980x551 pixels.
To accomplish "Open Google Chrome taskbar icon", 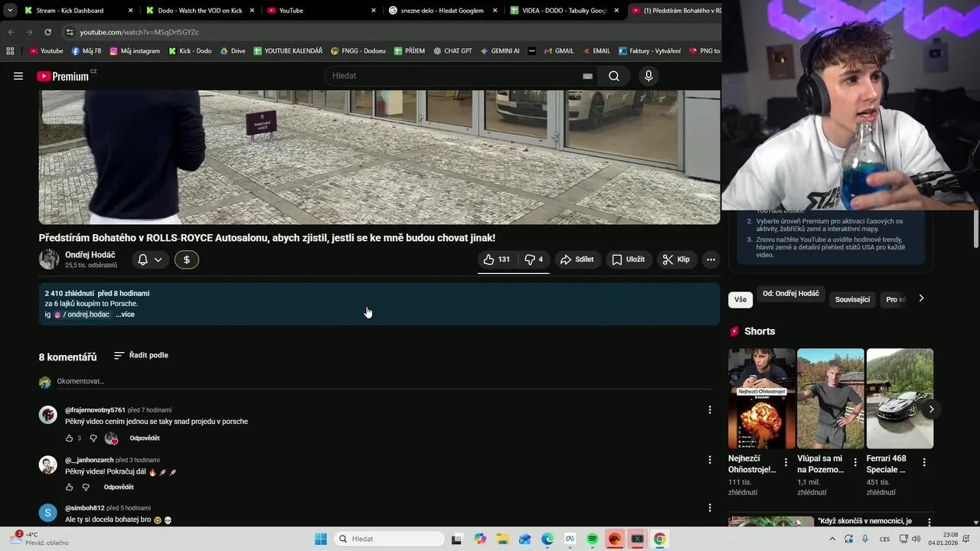I will [659, 539].
